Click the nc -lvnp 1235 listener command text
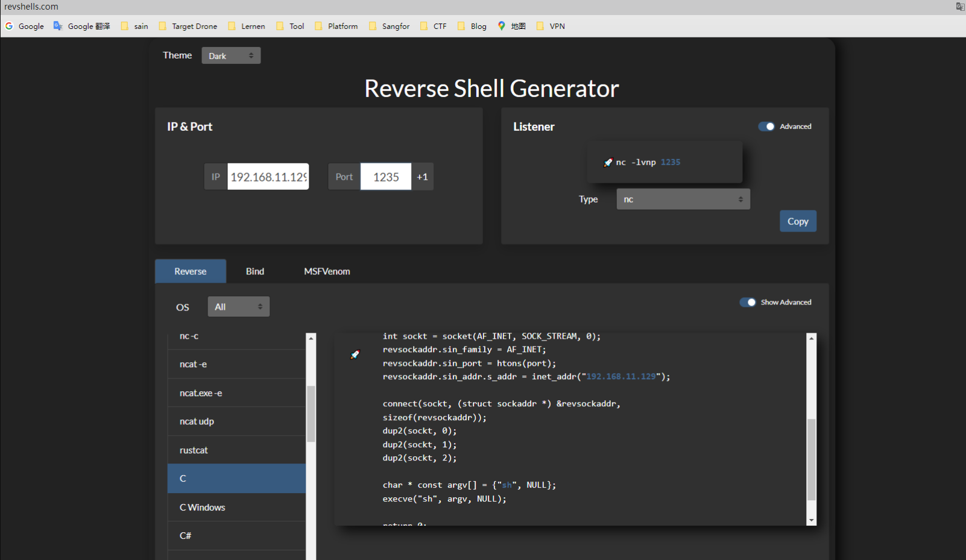Viewport: 966px width, 560px height. point(648,162)
